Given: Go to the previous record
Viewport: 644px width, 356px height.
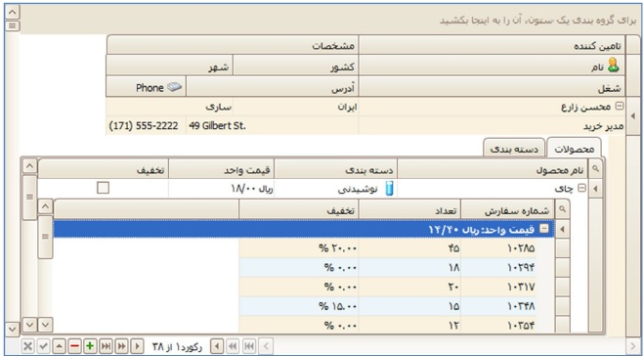Looking at the screenshot, I should pos(217,346).
